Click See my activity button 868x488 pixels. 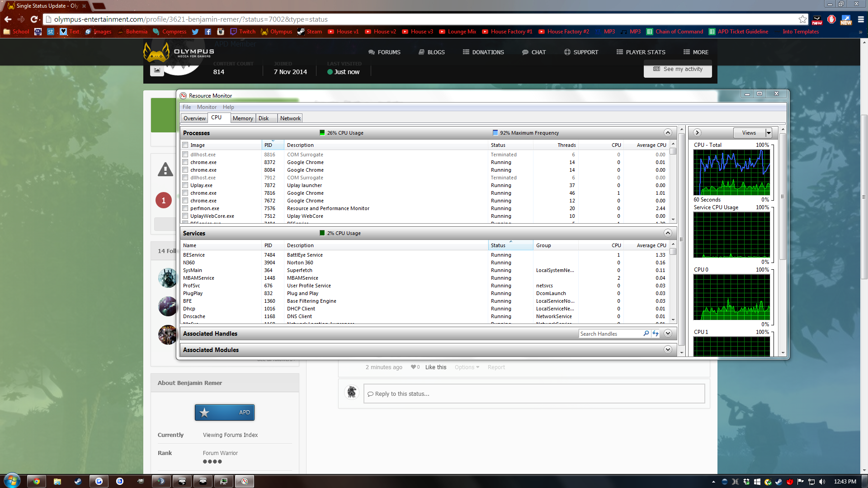pos(678,69)
